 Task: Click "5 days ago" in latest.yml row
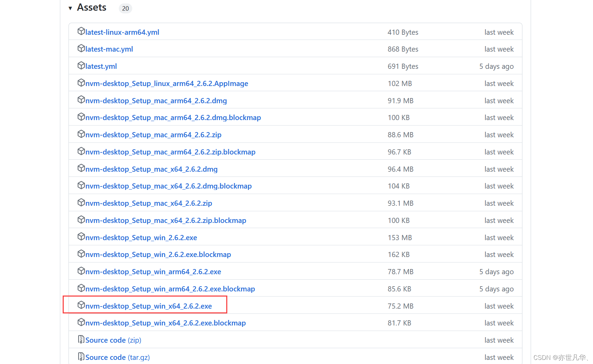tap(496, 66)
